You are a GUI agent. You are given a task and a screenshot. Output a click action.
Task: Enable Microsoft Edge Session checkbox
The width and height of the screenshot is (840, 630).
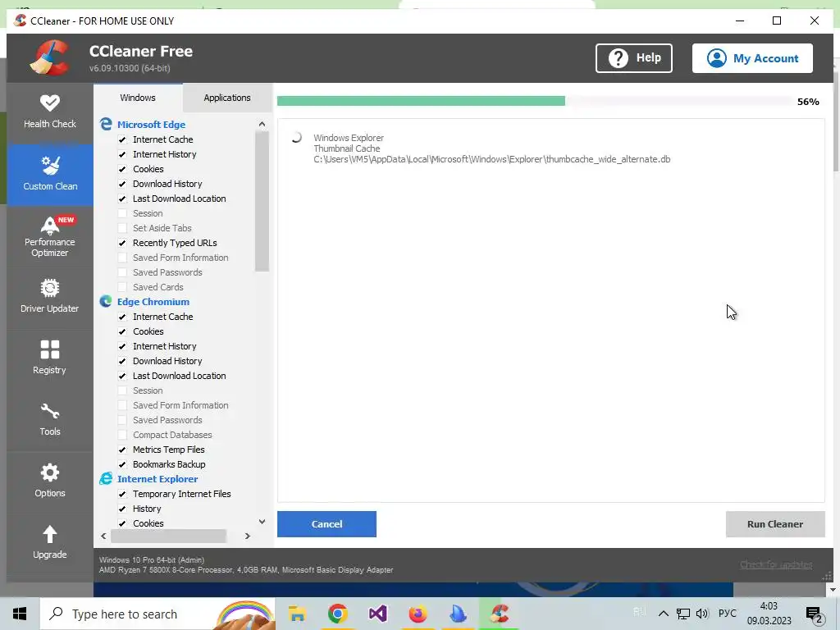(x=122, y=213)
